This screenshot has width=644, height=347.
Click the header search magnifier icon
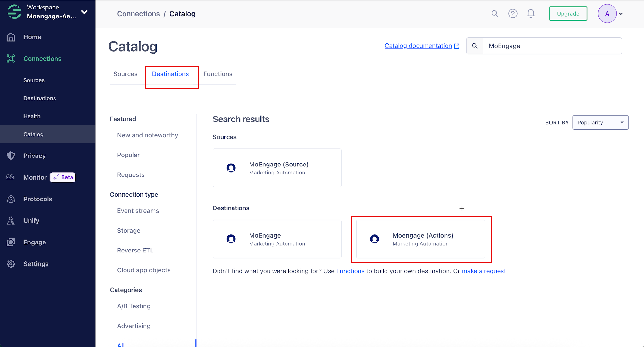pyautogui.click(x=495, y=14)
